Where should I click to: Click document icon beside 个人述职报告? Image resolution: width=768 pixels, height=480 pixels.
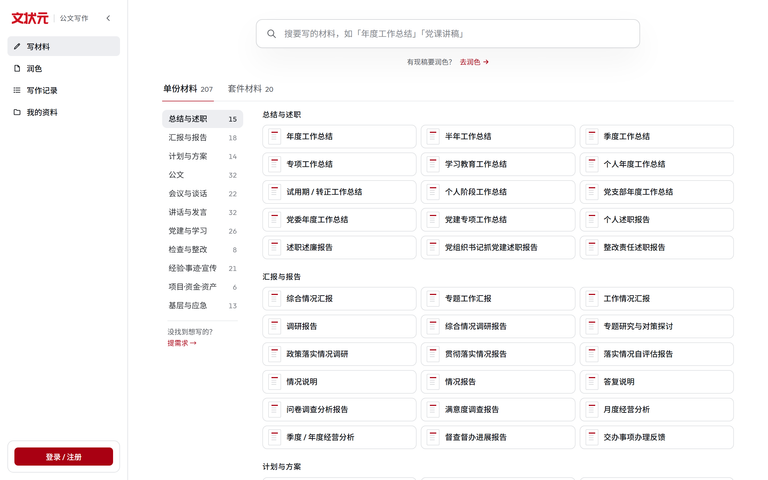[592, 219]
